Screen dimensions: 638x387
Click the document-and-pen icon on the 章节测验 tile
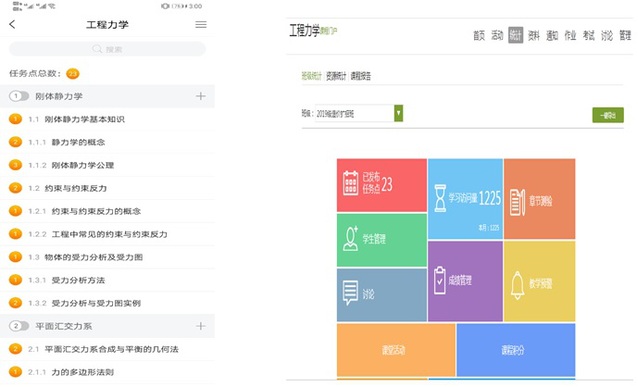517,202
